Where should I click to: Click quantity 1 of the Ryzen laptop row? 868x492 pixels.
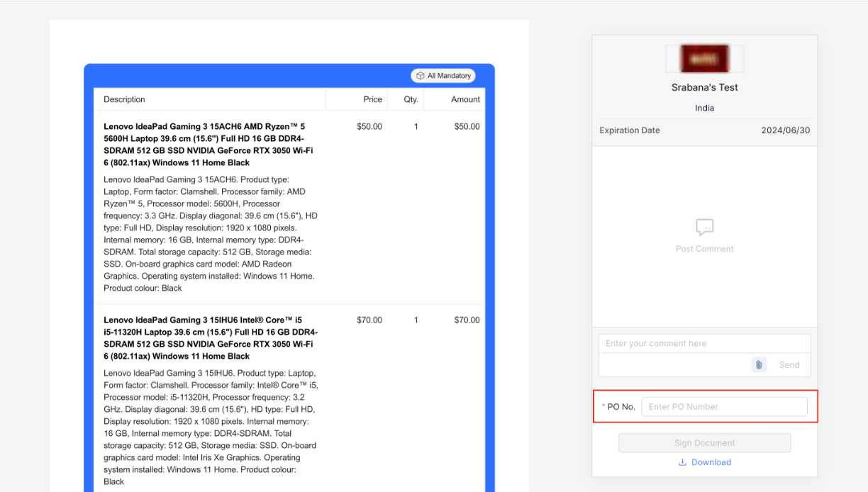[x=416, y=127]
